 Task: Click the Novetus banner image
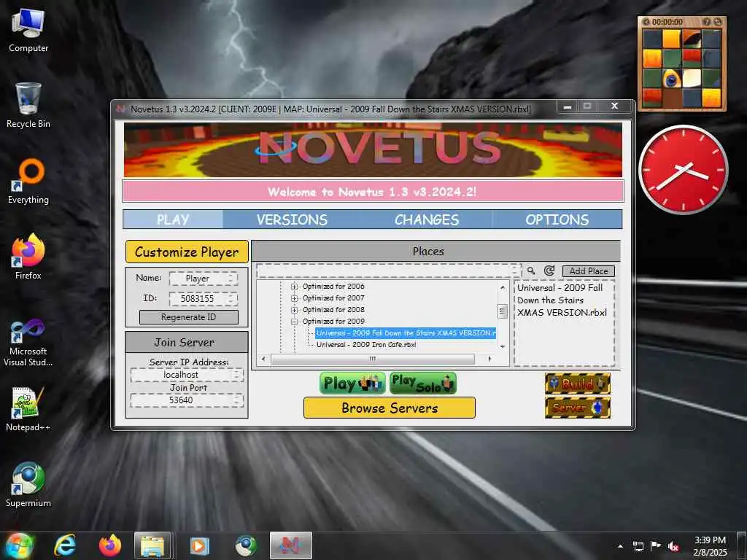point(373,149)
